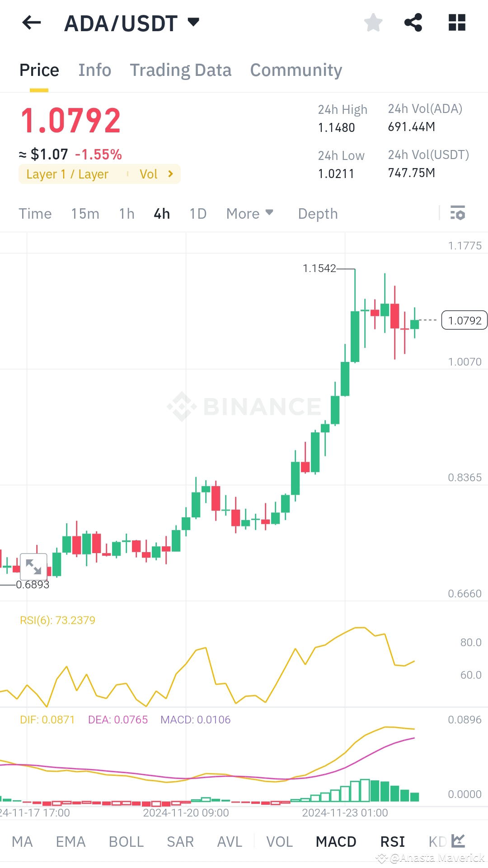The width and height of the screenshot is (488, 868).
Task: Open the Community tab
Action: (x=296, y=70)
